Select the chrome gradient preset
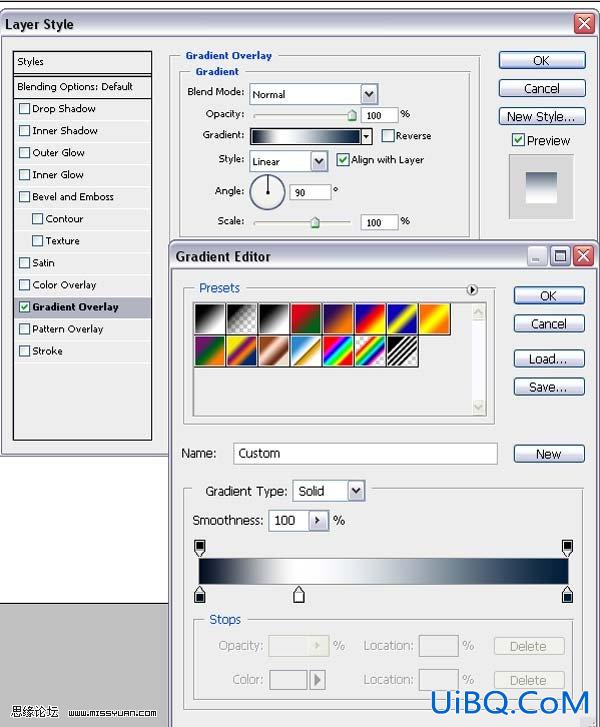 [x=306, y=351]
